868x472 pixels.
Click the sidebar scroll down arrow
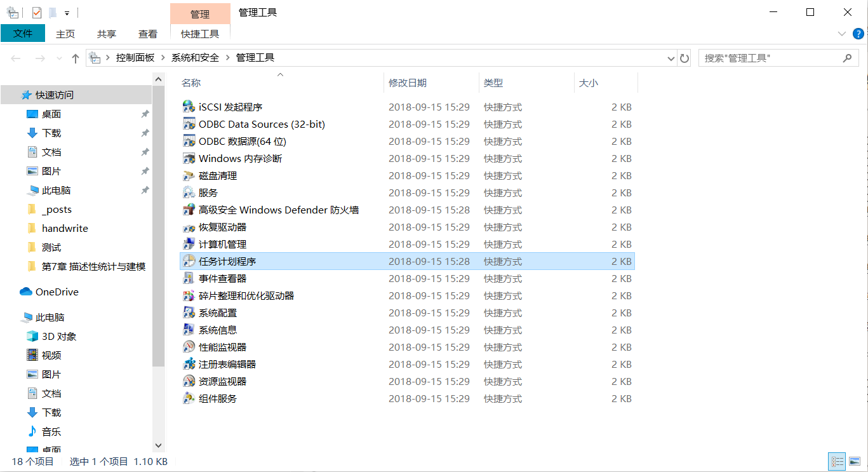159,446
